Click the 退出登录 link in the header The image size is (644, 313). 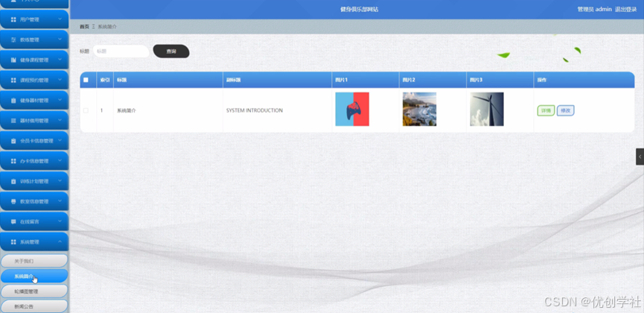(x=625, y=9)
